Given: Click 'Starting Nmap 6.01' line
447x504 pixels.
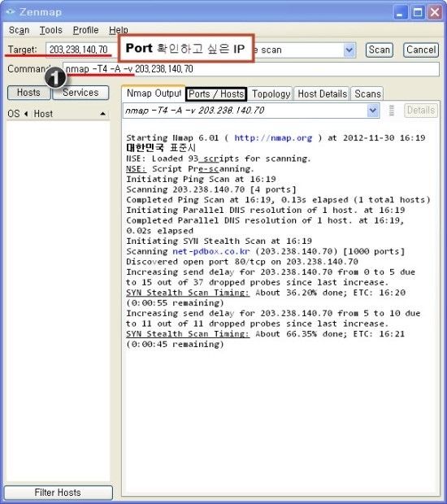Looking at the screenshot, I should pyautogui.click(x=276, y=138).
